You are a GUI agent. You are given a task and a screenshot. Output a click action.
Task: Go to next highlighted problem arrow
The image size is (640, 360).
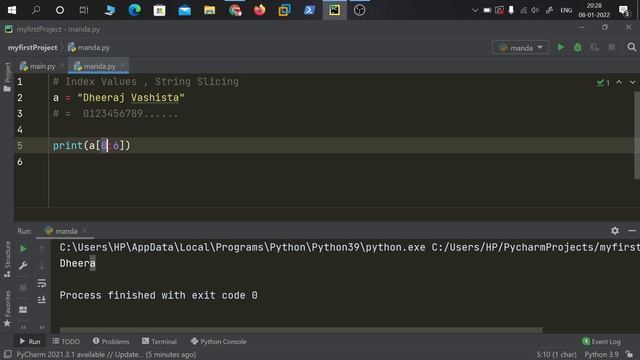pyautogui.click(x=632, y=82)
